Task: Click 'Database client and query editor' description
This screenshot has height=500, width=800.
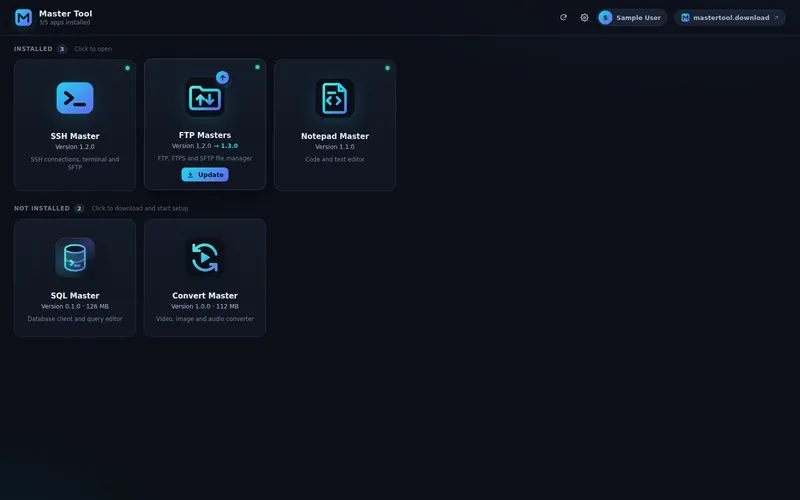Action: click(x=75, y=319)
